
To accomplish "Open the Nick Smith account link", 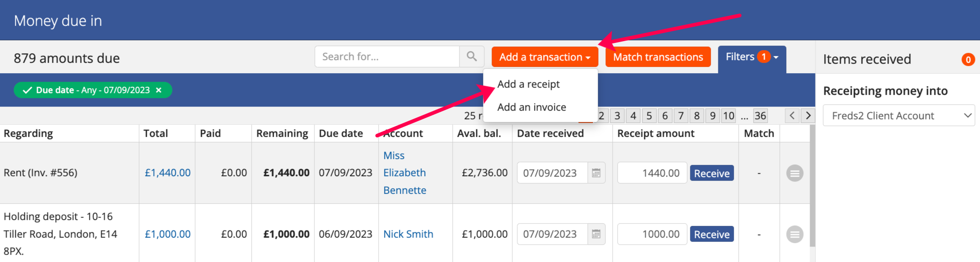I will pyautogui.click(x=408, y=234).
